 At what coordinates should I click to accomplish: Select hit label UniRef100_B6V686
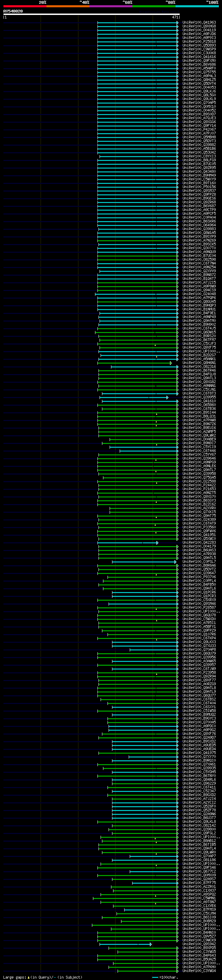coord(199,65)
